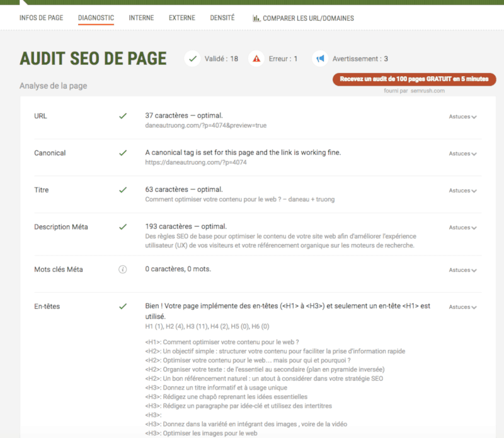Open the Externe tab
Viewport: 504px width, 438px height.
point(182,18)
